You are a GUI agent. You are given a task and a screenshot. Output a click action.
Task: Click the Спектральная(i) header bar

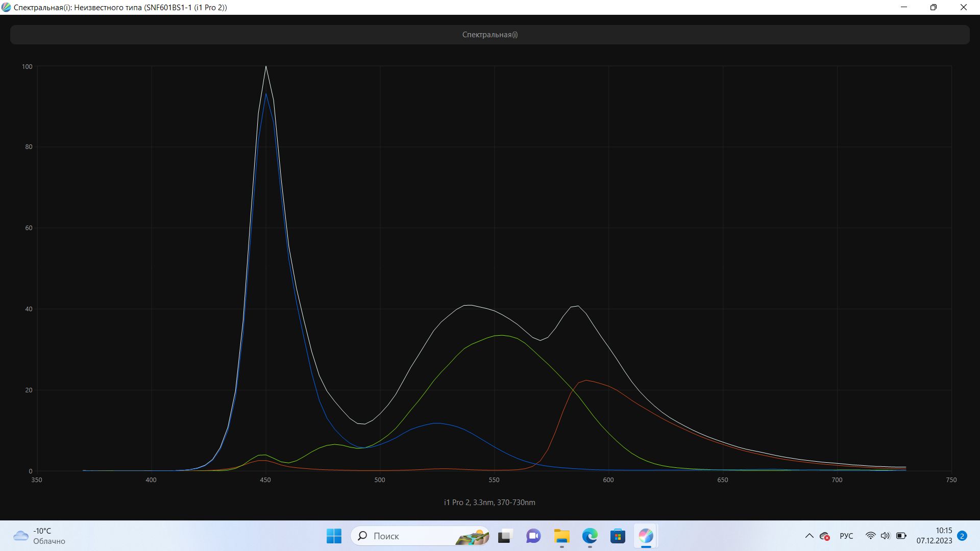pyautogui.click(x=489, y=35)
